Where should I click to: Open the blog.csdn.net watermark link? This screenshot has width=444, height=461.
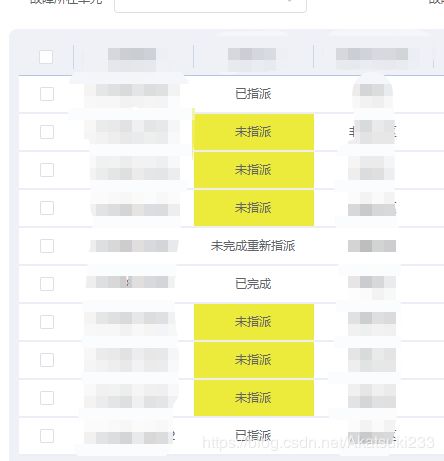tap(318, 443)
